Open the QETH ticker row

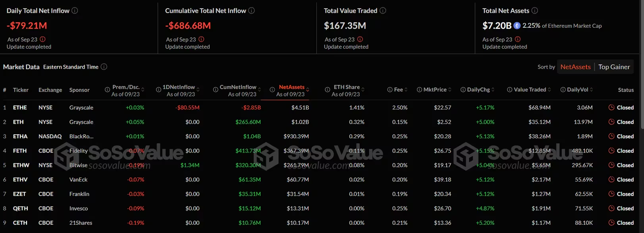(21, 208)
